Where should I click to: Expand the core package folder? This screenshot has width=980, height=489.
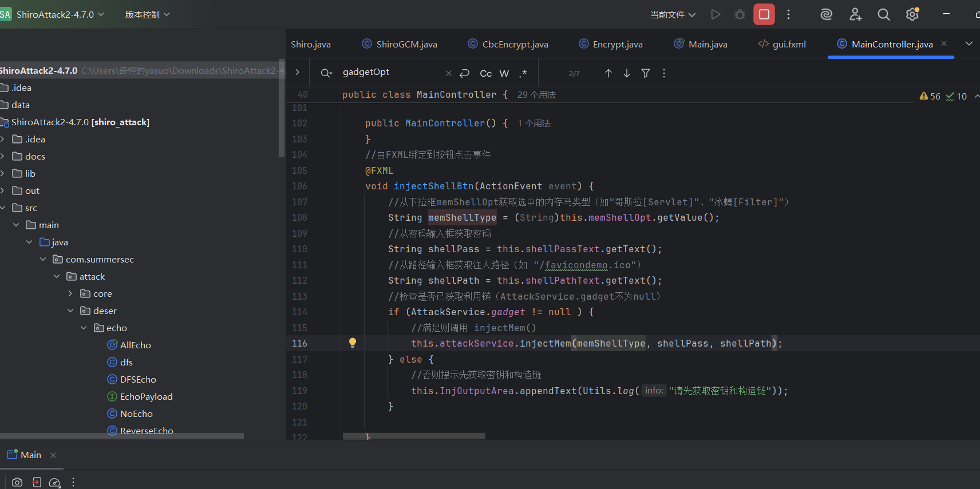tap(70, 293)
